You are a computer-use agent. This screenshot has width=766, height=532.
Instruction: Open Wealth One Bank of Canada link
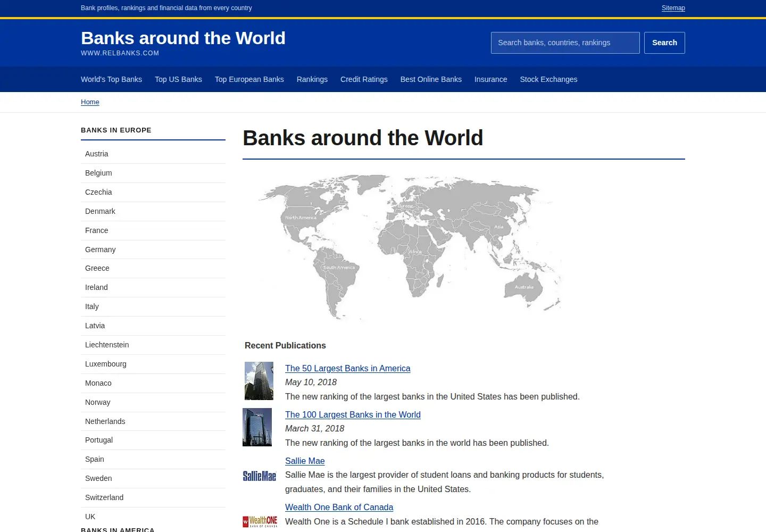[x=339, y=507]
